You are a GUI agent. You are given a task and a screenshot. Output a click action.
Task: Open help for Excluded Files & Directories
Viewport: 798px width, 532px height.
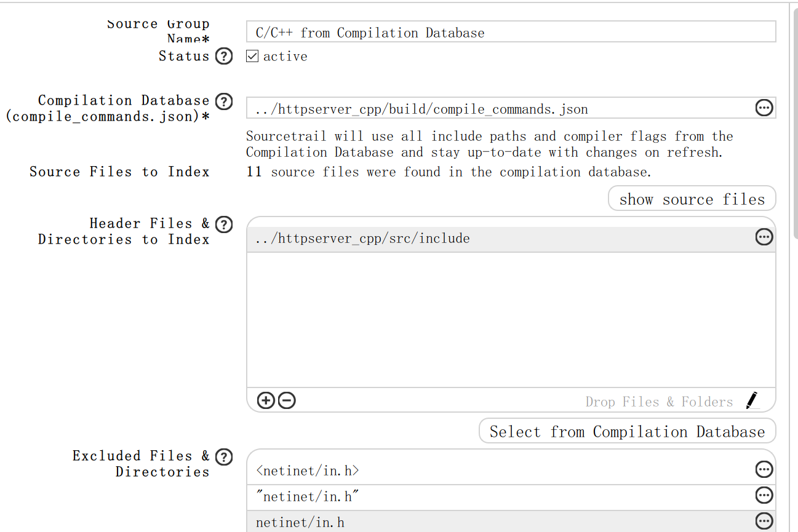click(x=224, y=456)
